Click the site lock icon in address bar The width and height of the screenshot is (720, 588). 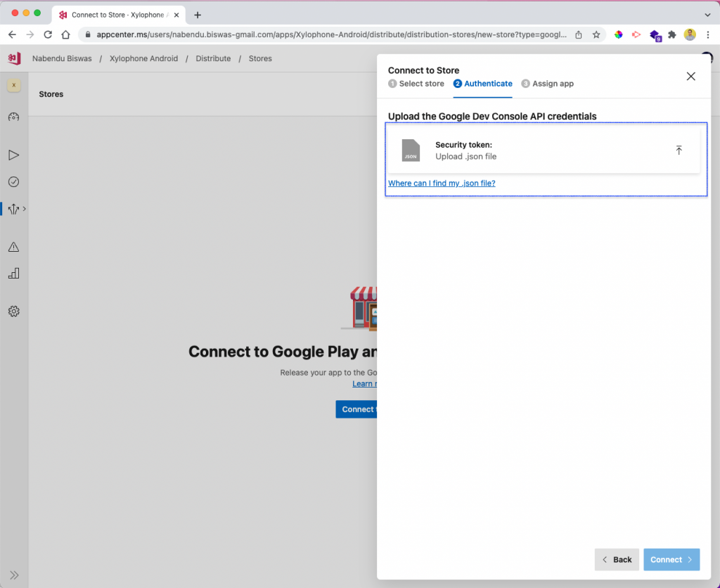[x=88, y=34]
